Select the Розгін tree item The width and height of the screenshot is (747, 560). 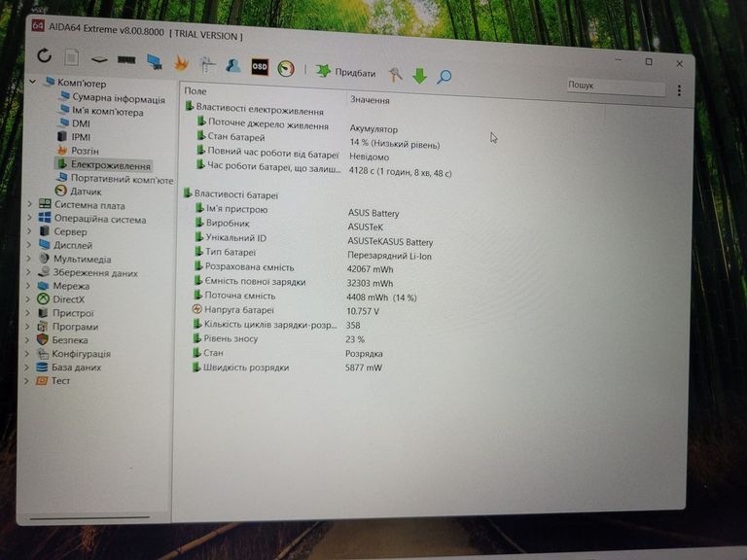coord(85,151)
